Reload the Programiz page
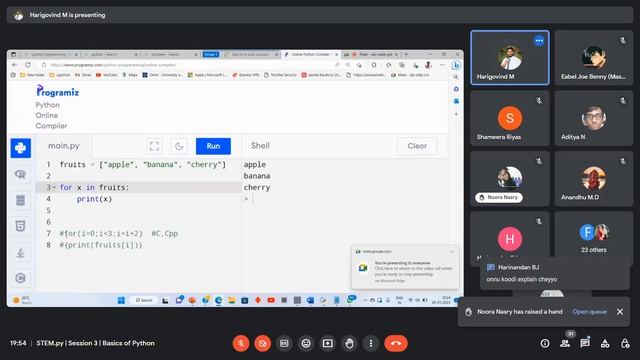The height and width of the screenshot is (360, 640). [28, 65]
